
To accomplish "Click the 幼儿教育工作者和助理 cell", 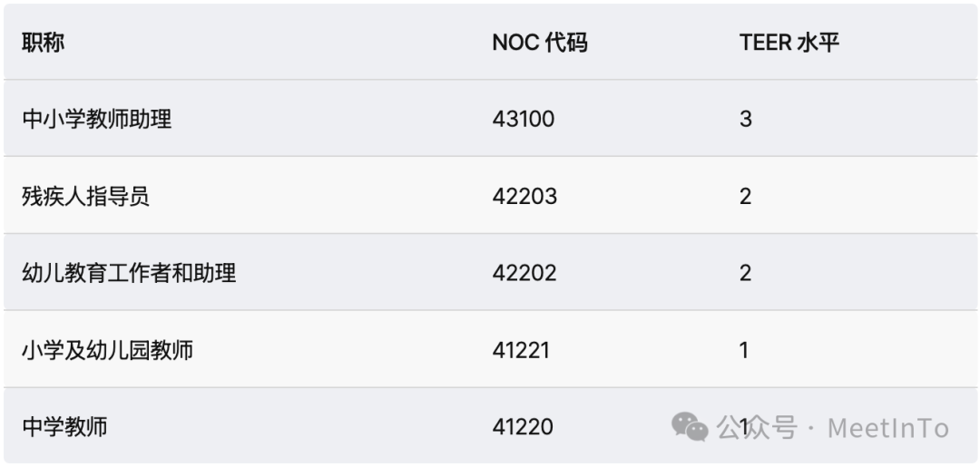I will pyautogui.click(x=130, y=273).
